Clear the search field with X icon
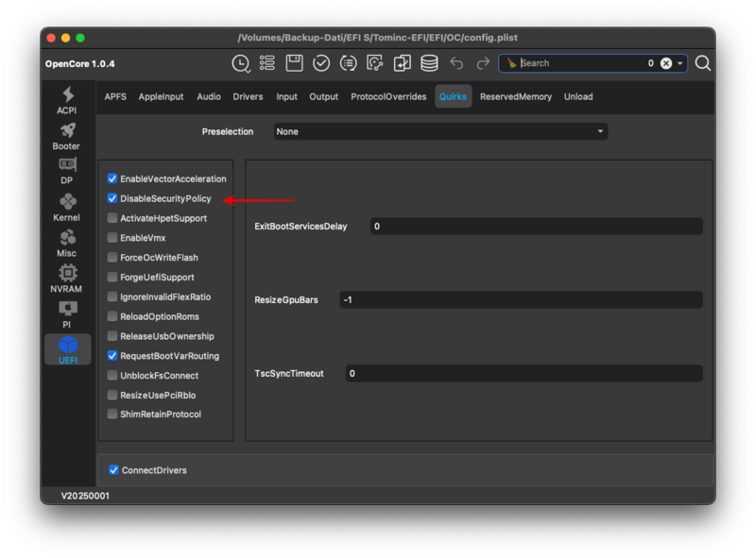 666,63
